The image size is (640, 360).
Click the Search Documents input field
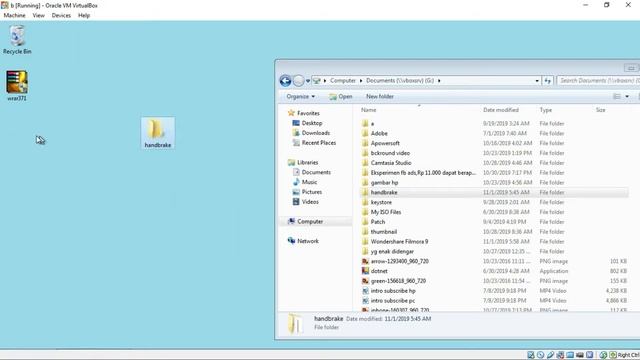point(599,81)
